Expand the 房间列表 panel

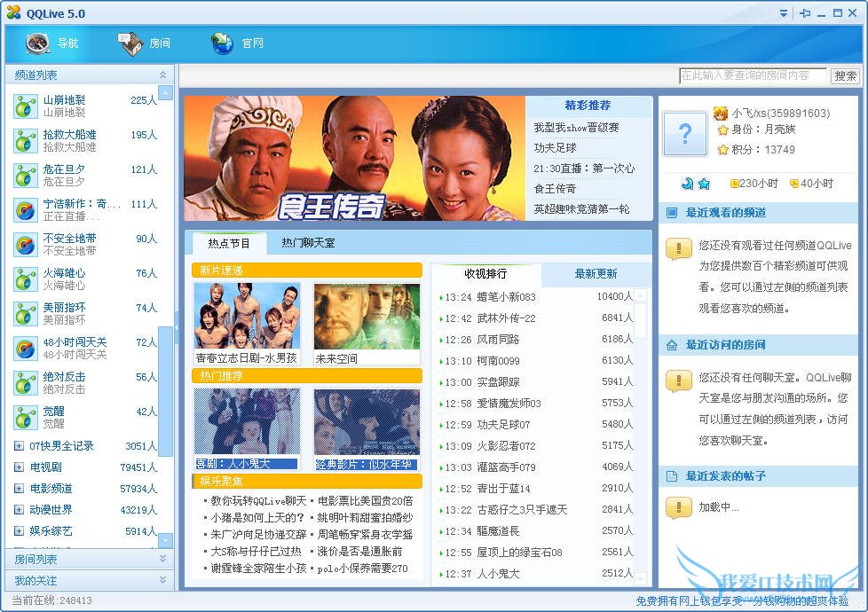tap(162, 559)
